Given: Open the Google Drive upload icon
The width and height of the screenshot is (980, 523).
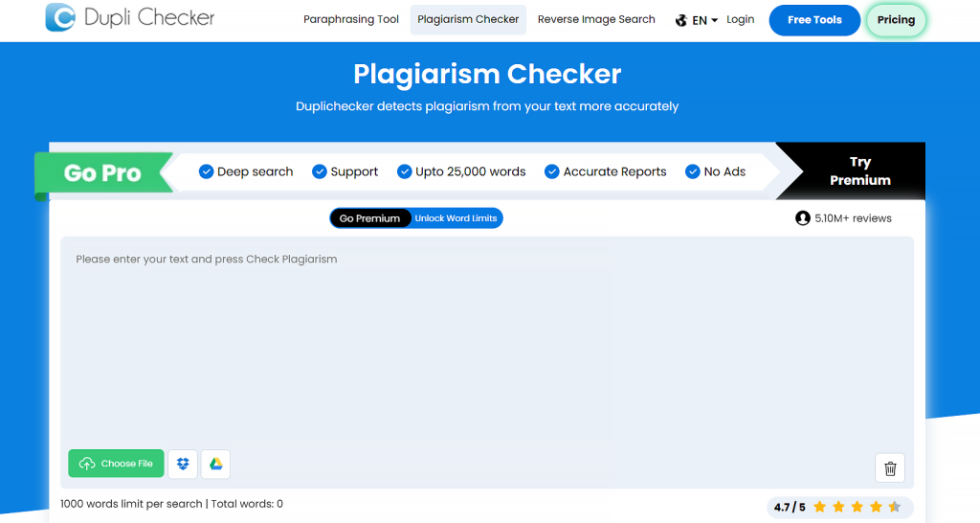Looking at the screenshot, I should pos(215,464).
